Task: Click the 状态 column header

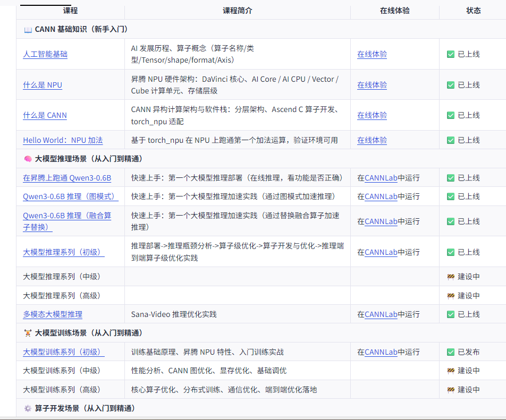Action: pos(474,11)
